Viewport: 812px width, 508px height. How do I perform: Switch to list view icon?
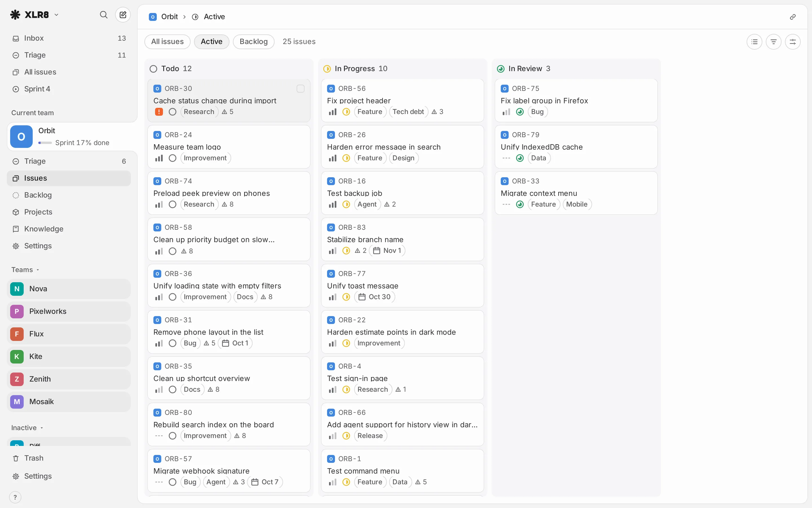click(754, 42)
